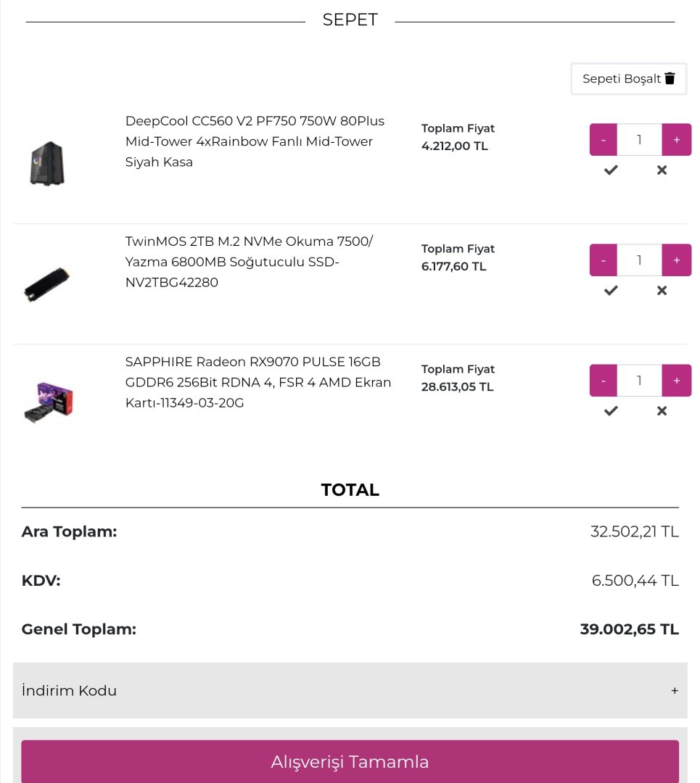Confirm quantity checkmark for TwinMOS SSD
The height and width of the screenshot is (783, 700).
point(611,291)
